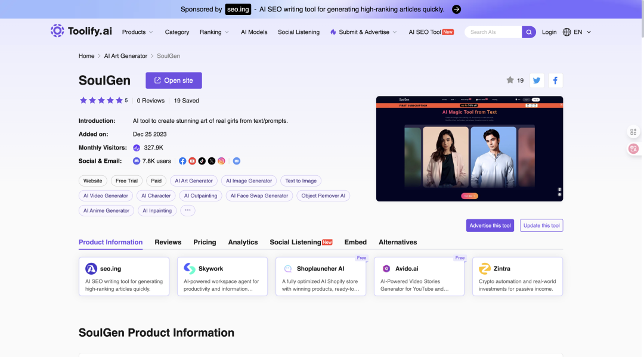Open the AI Models menu item
Viewport: 644px width, 357px height.
point(254,32)
